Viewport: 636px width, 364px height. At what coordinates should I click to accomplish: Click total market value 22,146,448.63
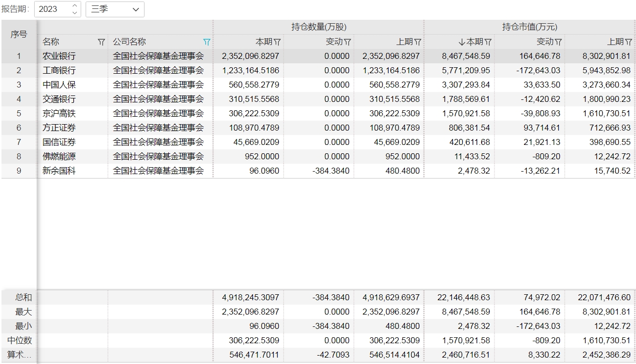[464, 298]
